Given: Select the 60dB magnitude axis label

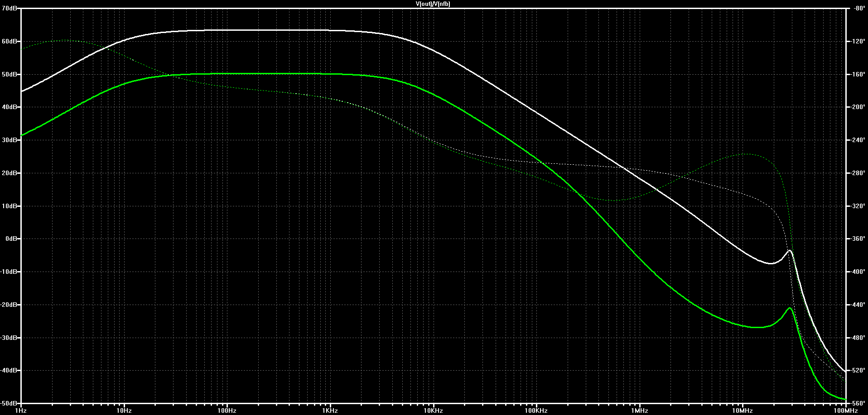Looking at the screenshot, I should click(9, 41).
